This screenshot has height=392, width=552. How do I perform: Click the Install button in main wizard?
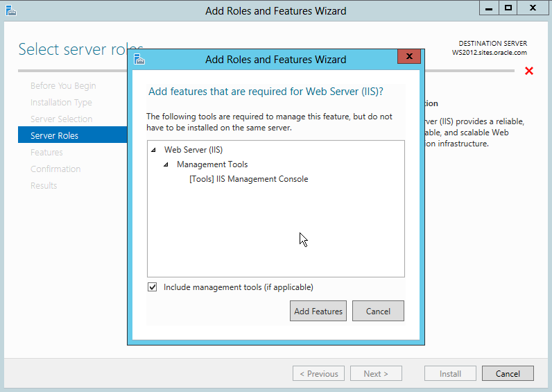pos(450,373)
